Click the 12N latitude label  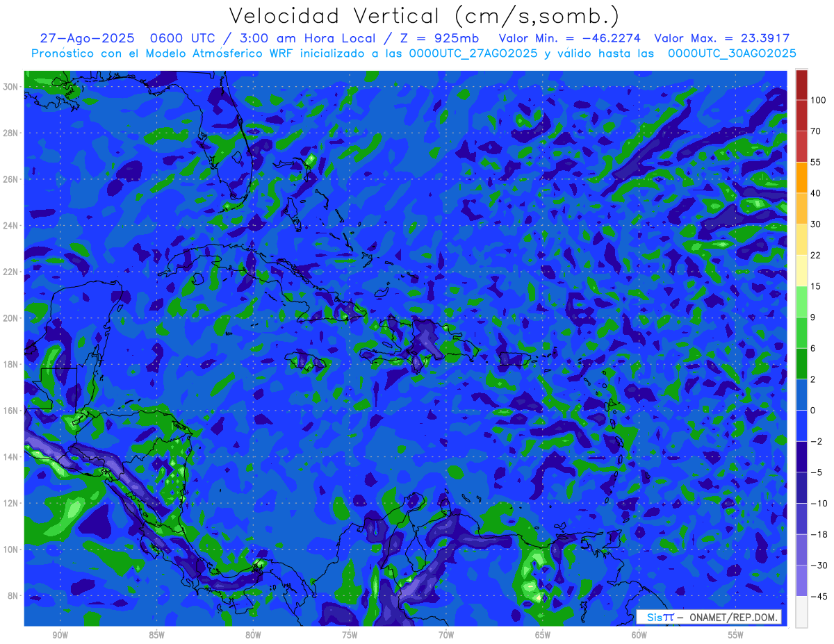tap(12, 503)
